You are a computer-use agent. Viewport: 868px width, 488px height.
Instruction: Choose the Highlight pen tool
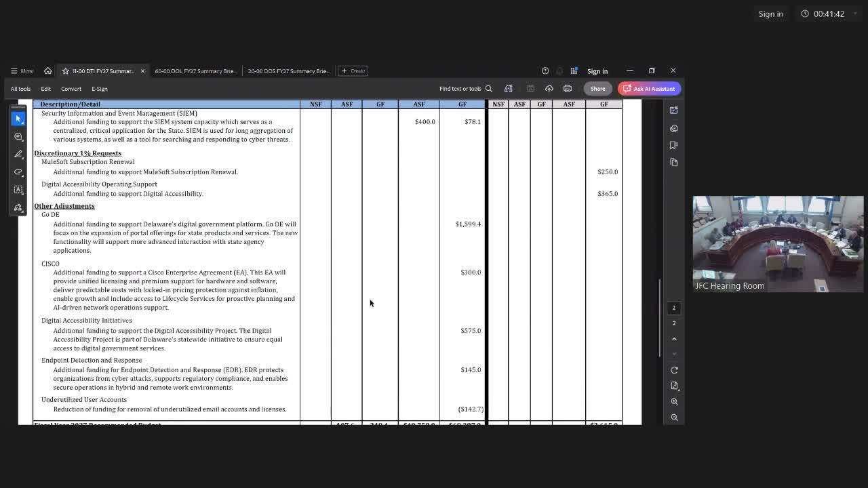pos(18,154)
